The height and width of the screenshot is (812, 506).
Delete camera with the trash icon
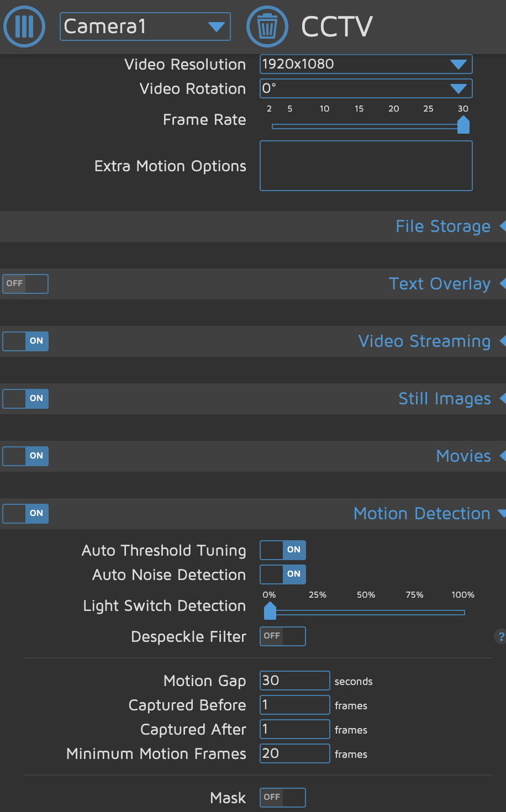267,26
